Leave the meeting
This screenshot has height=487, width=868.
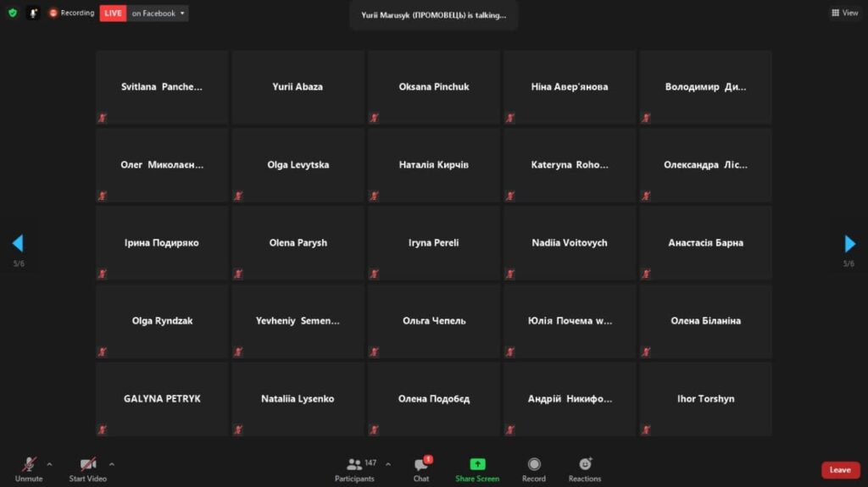840,470
